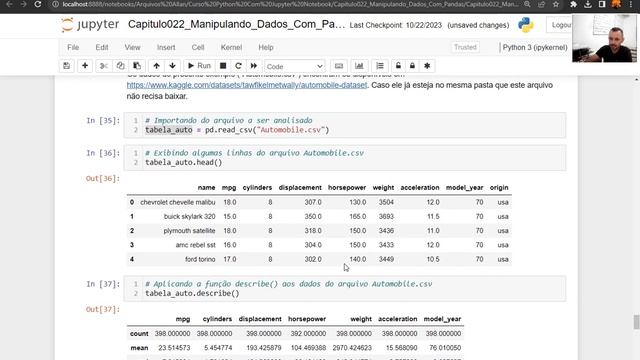
Task: Click the closed padlock toolbar icon
Action: pos(412,66)
